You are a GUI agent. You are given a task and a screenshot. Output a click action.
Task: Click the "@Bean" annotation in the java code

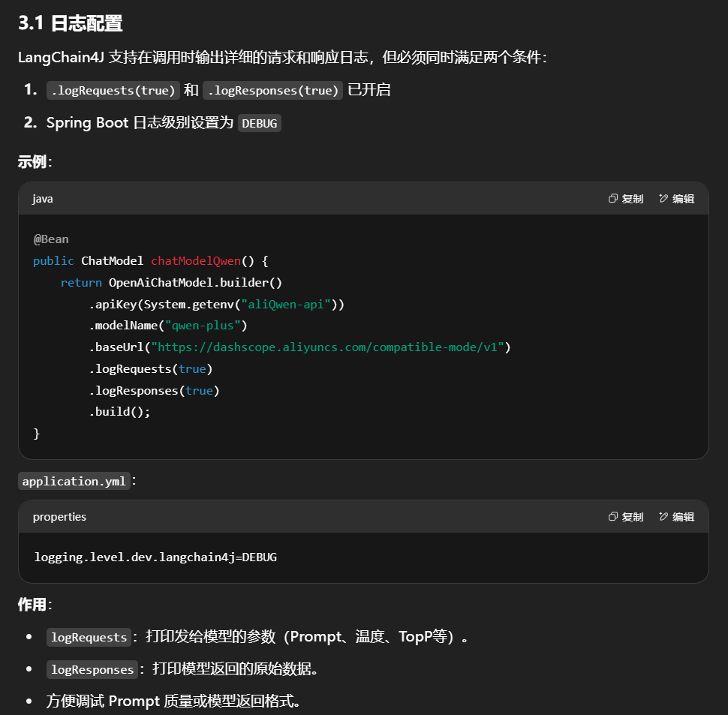click(x=51, y=239)
